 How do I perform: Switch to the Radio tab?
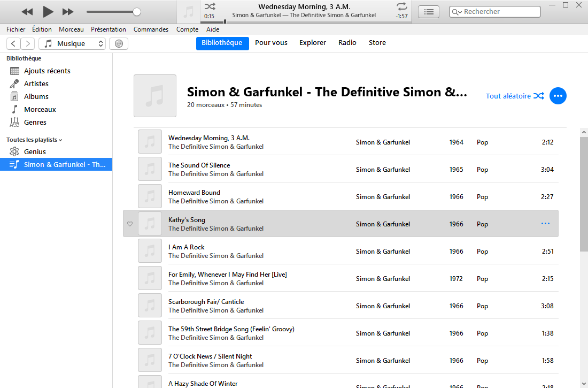[347, 43]
